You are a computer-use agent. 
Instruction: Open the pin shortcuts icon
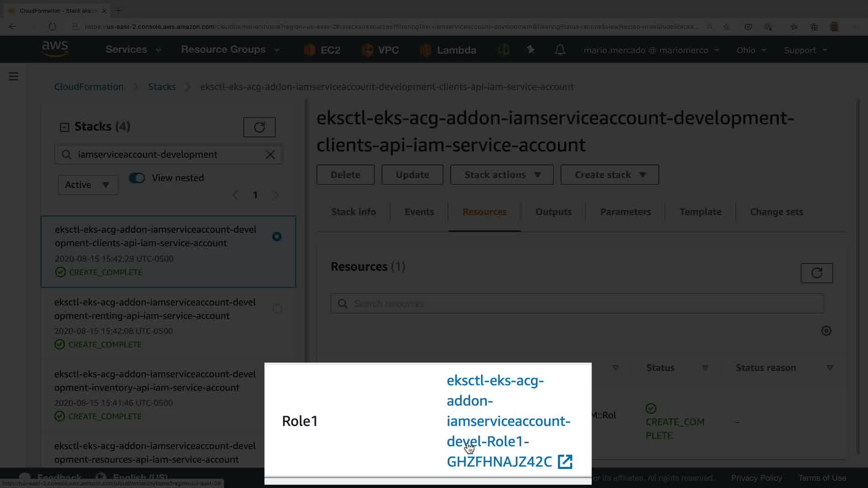531,50
